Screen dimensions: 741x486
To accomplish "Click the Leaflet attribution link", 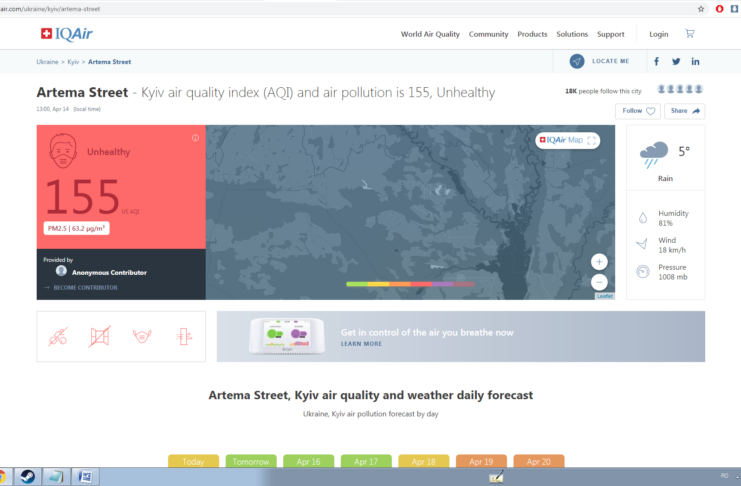I will [x=605, y=296].
